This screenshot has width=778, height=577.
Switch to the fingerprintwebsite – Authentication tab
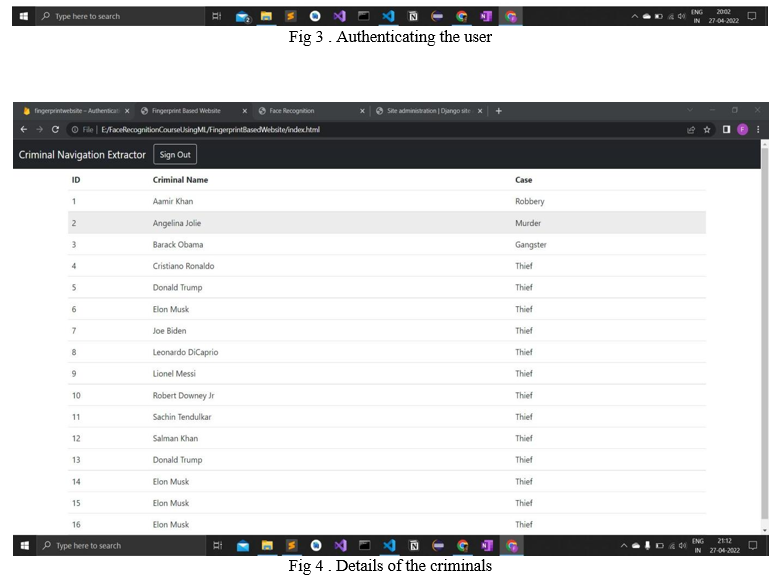75,111
